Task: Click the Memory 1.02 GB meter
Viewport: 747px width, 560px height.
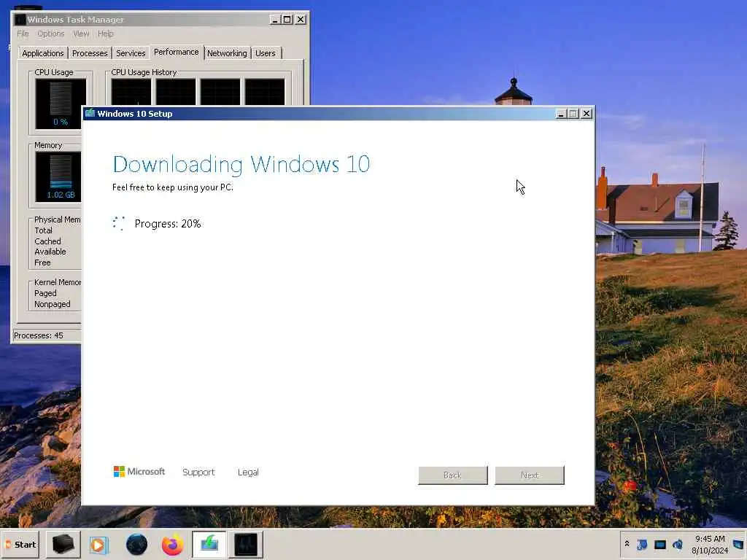Action: pos(58,176)
